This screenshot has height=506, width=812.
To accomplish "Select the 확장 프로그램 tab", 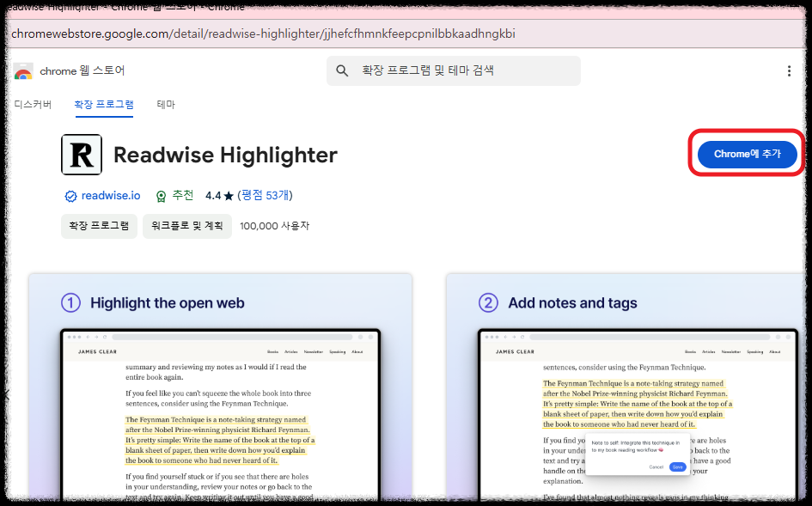I will (104, 104).
